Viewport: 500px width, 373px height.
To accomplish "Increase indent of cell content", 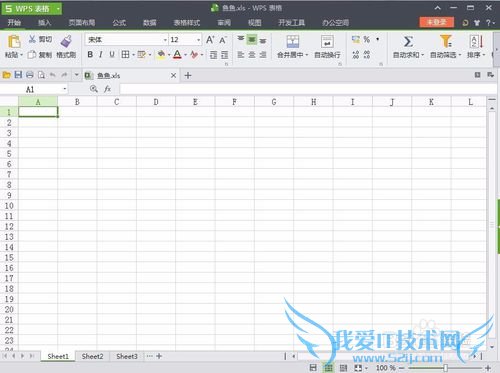I will tap(225, 54).
